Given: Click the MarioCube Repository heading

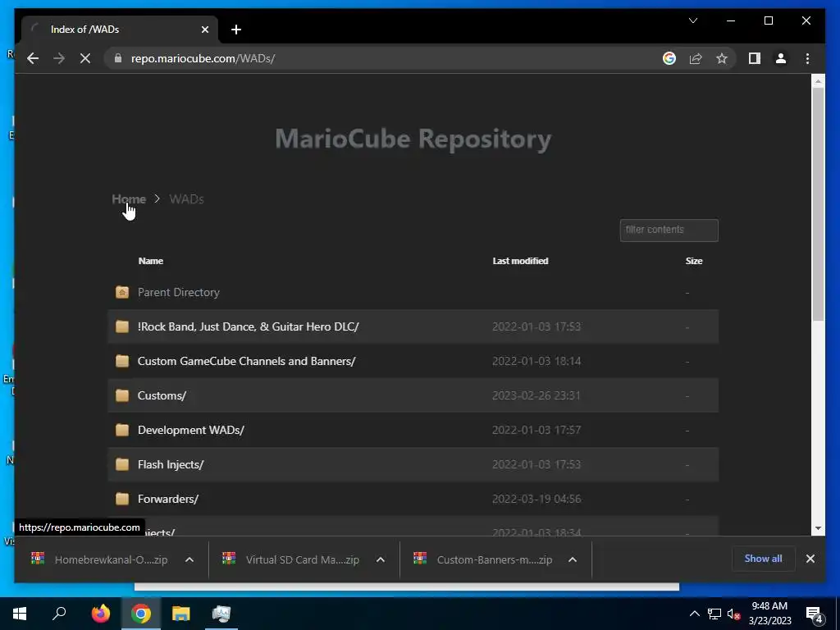Looking at the screenshot, I should 413,139.
